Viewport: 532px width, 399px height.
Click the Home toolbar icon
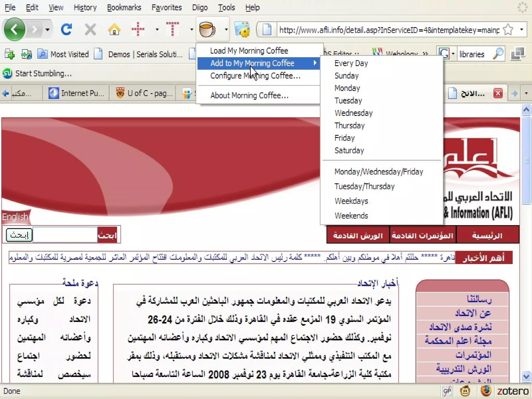[x=114, y=29]
